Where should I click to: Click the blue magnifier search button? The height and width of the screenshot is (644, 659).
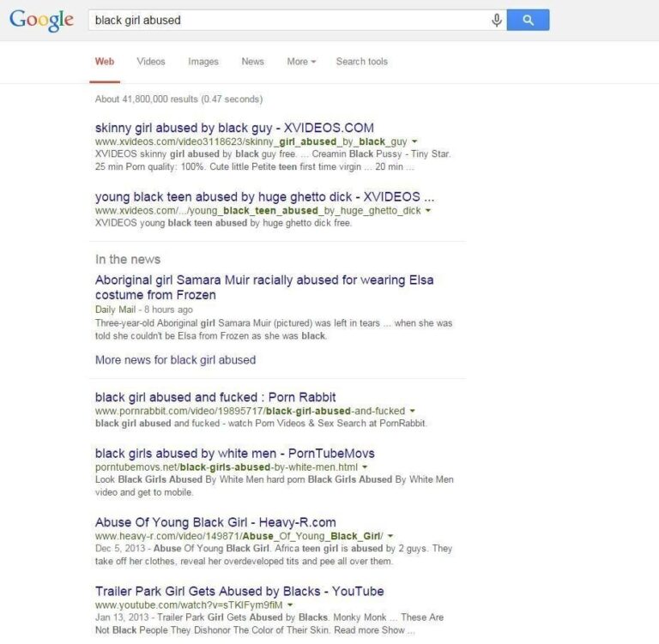[x=528, y=20]
